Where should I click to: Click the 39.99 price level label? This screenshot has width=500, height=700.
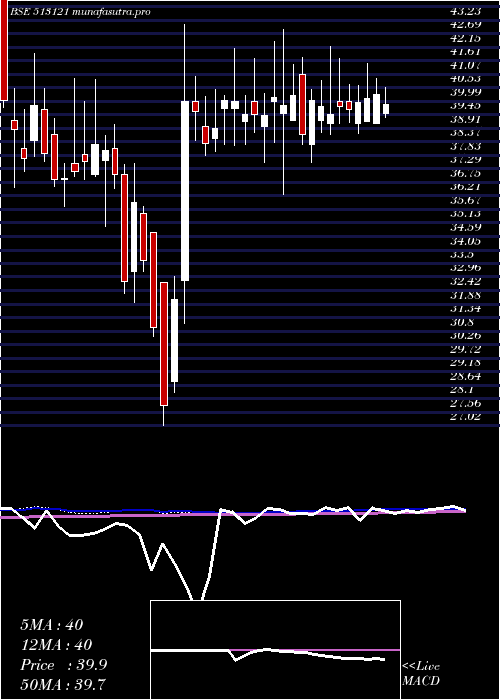[x=465, y=92]
